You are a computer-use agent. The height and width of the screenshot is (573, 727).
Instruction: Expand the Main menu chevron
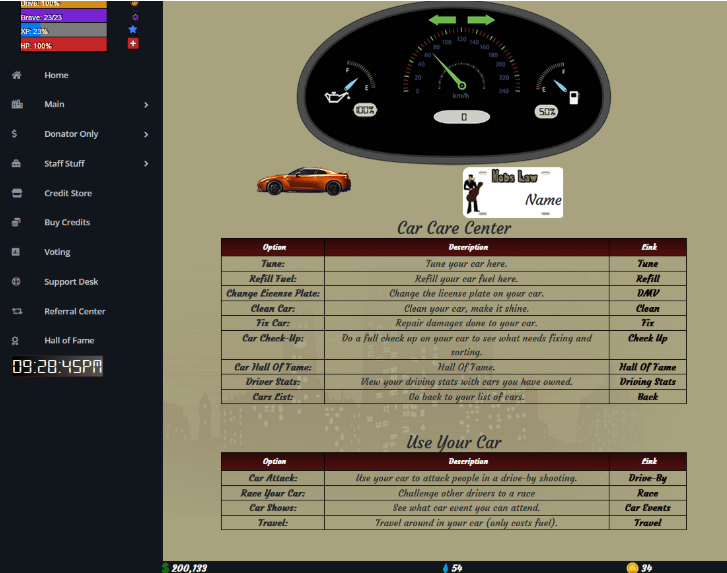coord(146,105)
